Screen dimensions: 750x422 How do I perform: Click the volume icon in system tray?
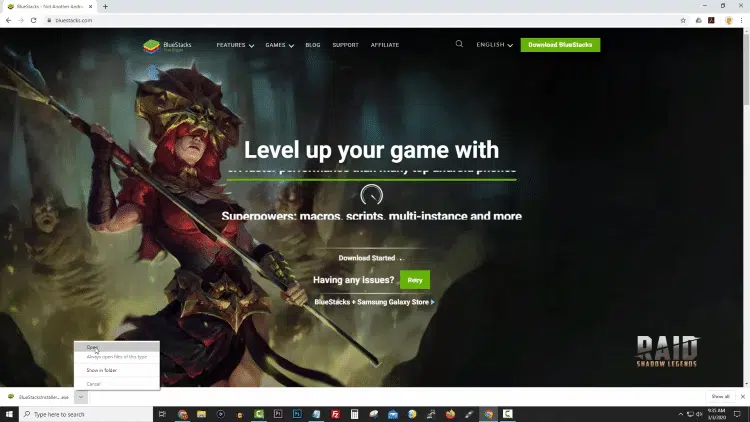pos(699,414)
